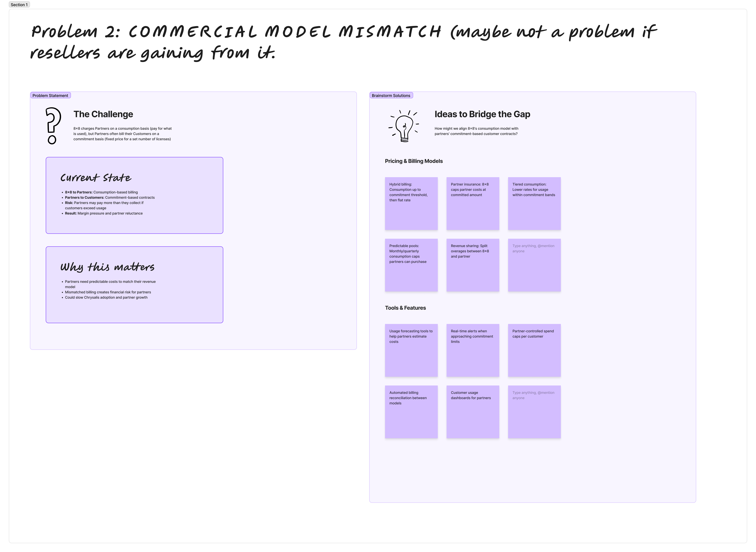756x552 pixels.
Task: Select the Usage forecasting tools sticky note
Action: (411, 350)
